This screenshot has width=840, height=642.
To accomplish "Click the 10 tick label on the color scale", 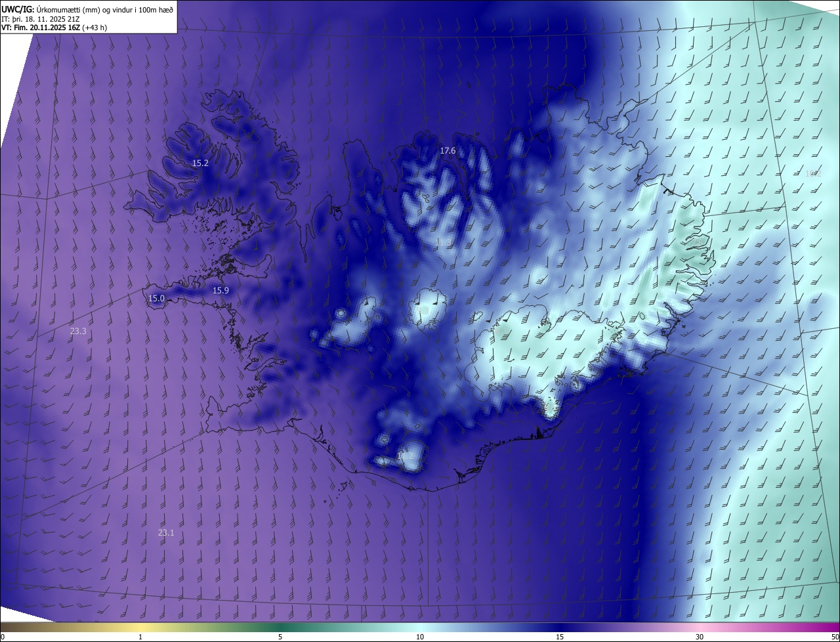I will [420, 637].
